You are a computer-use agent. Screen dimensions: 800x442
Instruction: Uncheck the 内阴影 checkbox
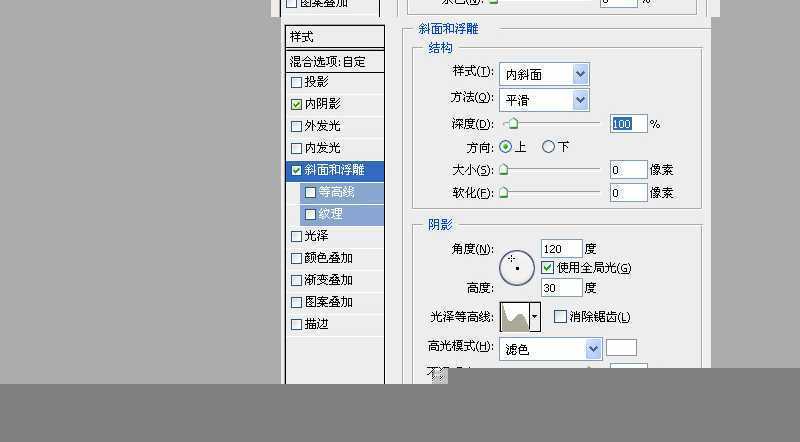pos(296,104)
